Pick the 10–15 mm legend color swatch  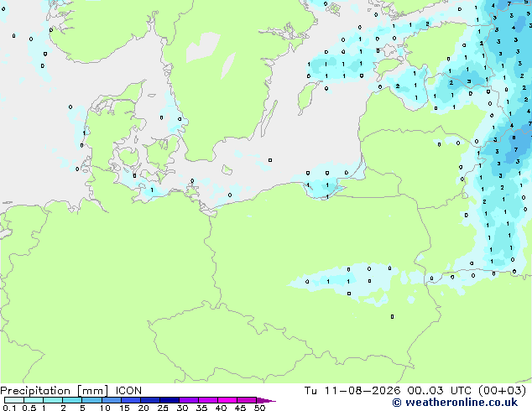(x=112, y=400)
